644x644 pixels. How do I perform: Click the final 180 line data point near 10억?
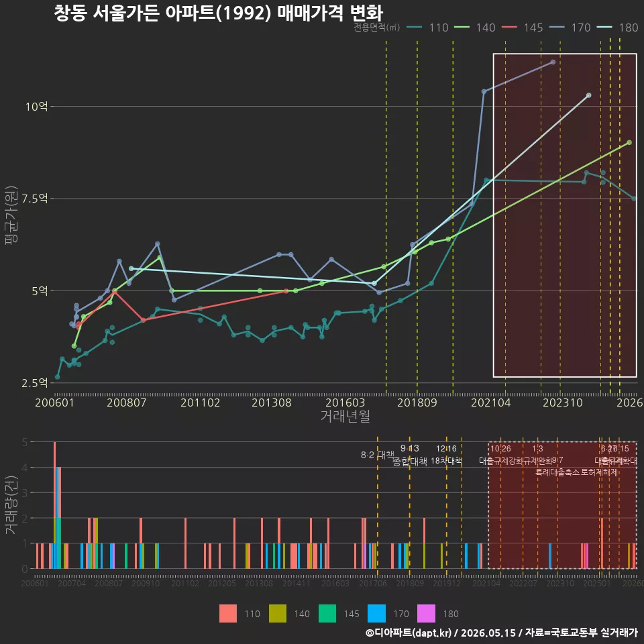coord(588,95)
